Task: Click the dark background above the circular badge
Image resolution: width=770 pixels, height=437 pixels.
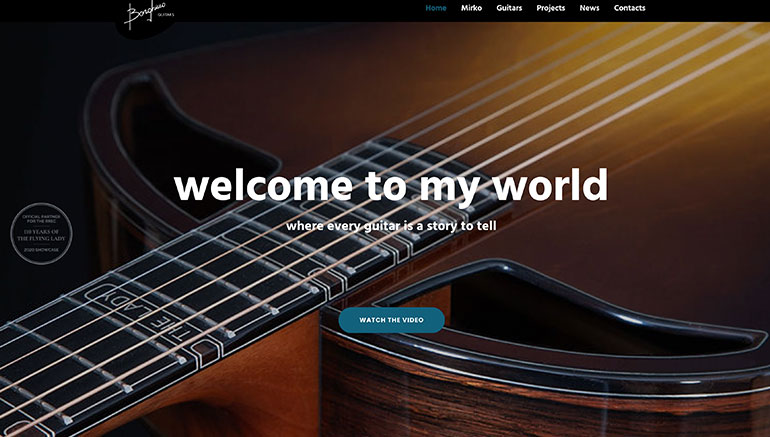Action: pyautogui.click(x=39, y=123)
